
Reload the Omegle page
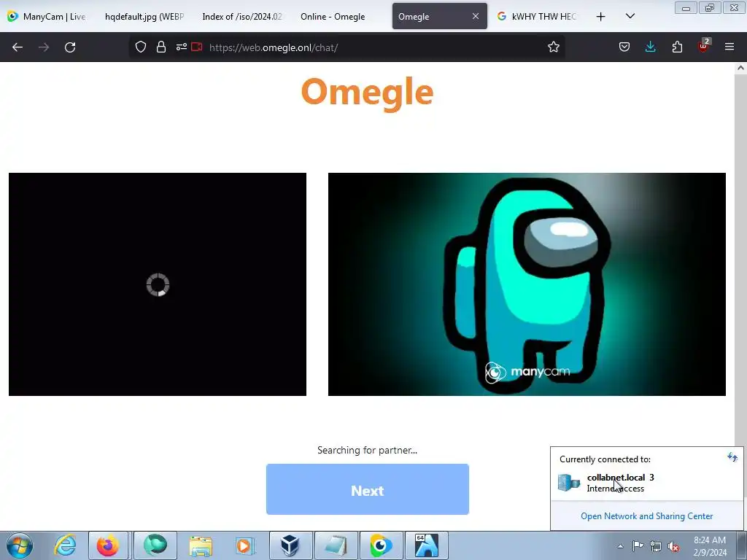click(x=70, y=47)
